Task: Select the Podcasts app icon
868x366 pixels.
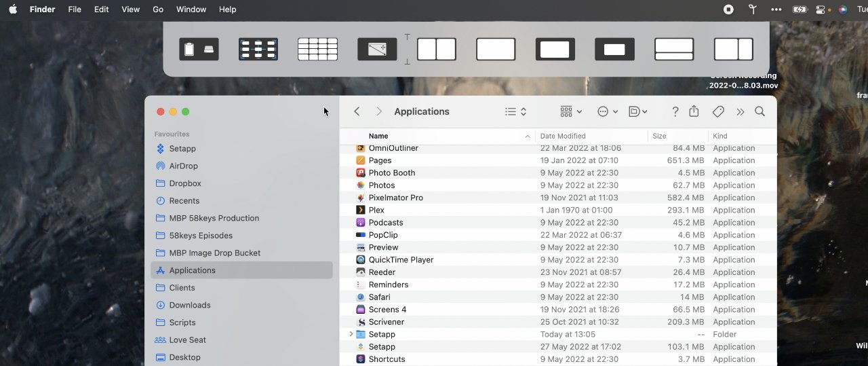Action: pos(361,222)
